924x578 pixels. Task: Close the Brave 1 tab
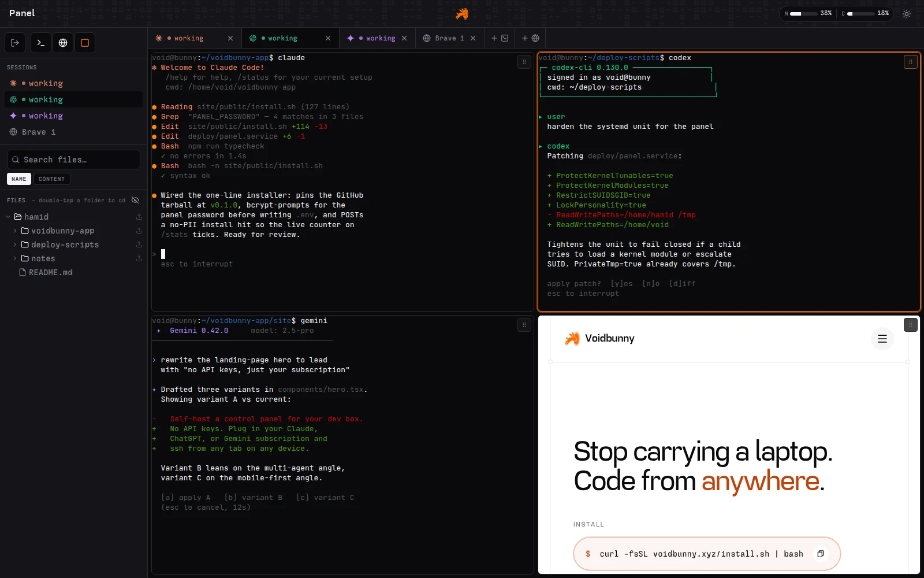click(x=473, y=38)
